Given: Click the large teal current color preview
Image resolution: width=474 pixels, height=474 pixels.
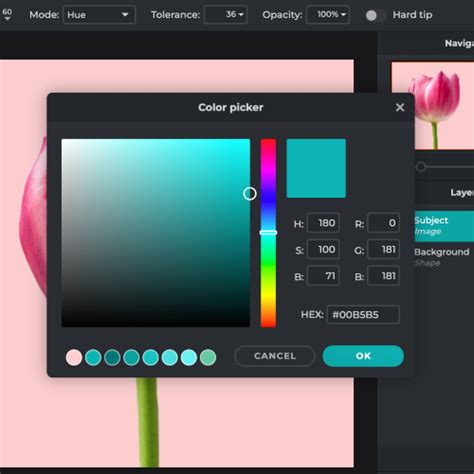Looking at the screenshot, I should pos(316,168).
